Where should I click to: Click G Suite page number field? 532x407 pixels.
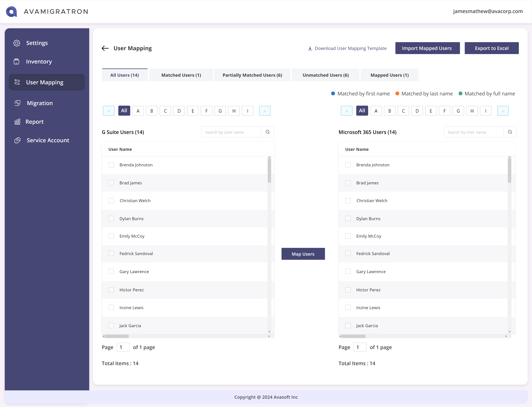click(x=123, y=347)
